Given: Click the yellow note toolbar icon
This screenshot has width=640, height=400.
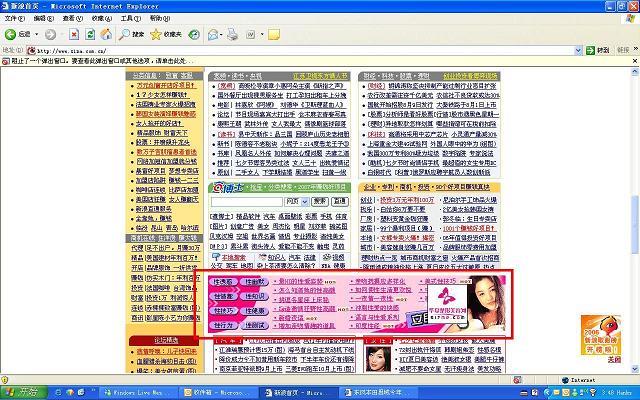Looking at the screenshot, I should 274,34.
